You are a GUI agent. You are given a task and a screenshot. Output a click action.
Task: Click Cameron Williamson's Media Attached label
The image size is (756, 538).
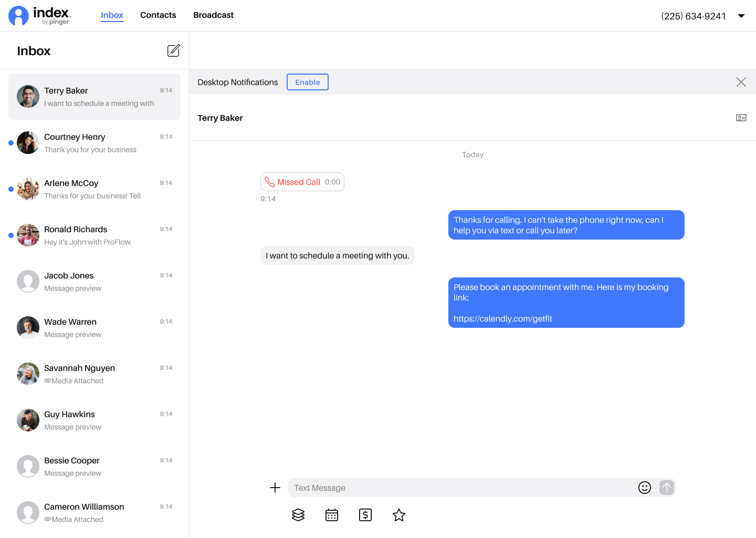pos(74,520)
